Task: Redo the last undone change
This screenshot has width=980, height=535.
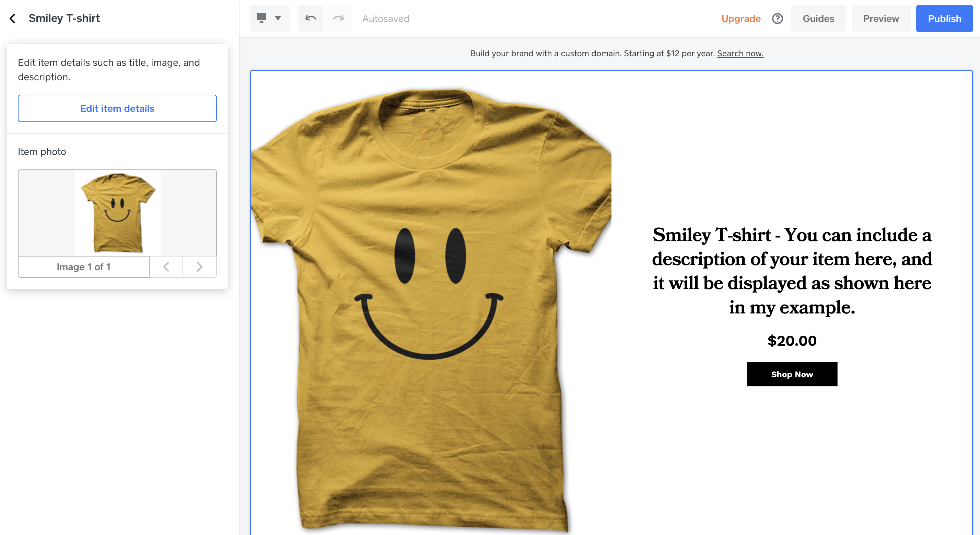Action: click(338, 18)
